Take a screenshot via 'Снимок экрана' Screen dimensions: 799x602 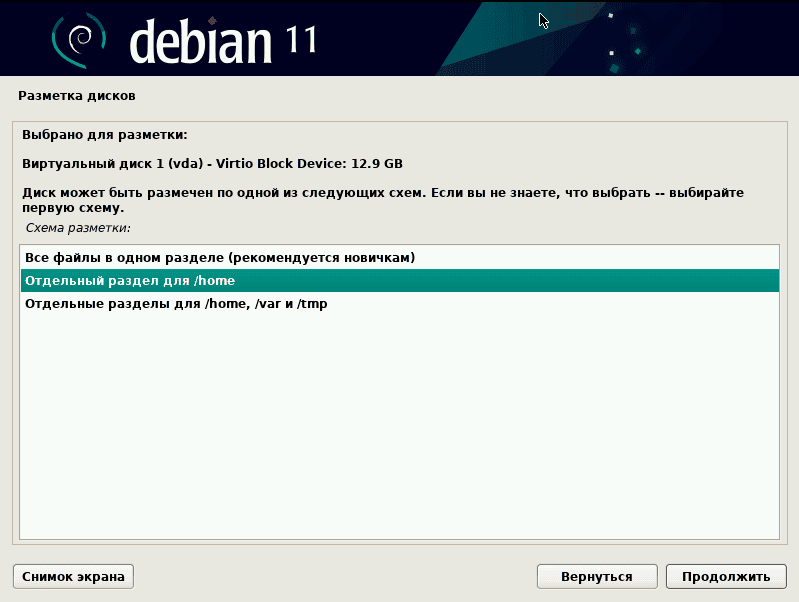click(x=73, y=577)
